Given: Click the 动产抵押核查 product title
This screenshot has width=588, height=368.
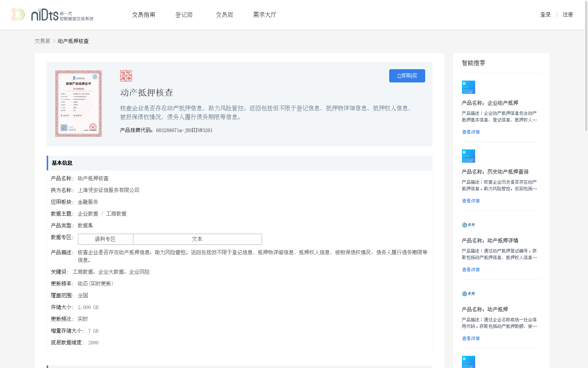Looking at the screenshot, I should (147, 93).
